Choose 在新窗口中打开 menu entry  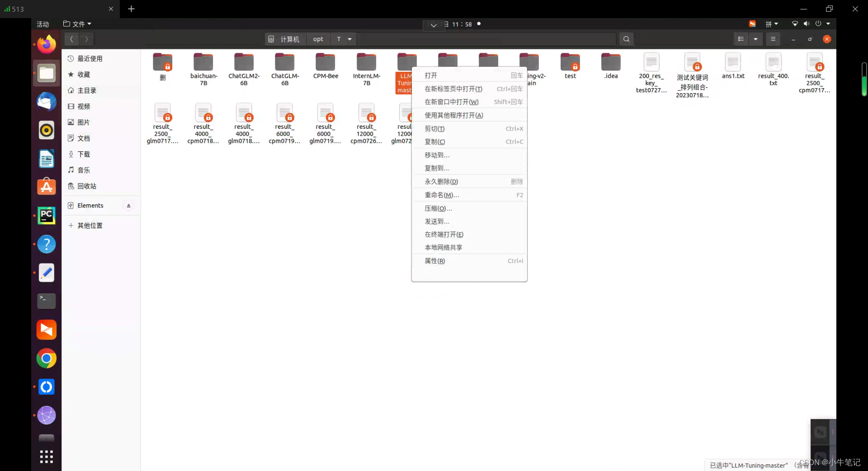(x=469, y=102)
